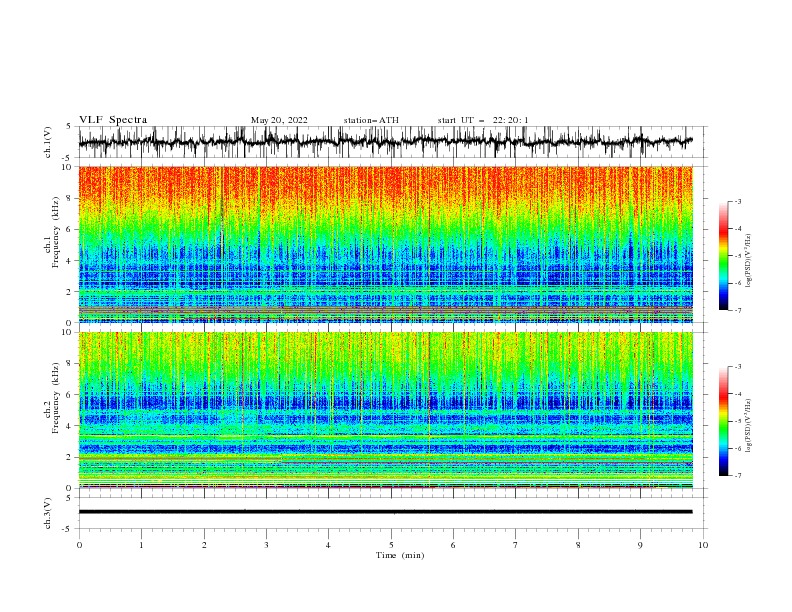The height and width of the screenshot is (612, 792).
Task: Click inside the ch.1 spectrogram panel
Action: point(386,244)
